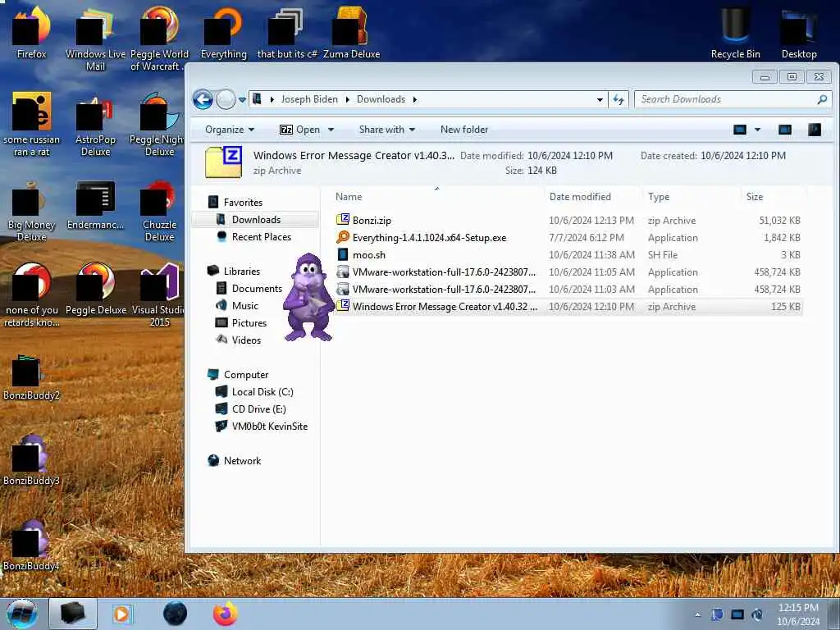Screen dimensions: 840x630
Task: Click the Explorer taskbar button
Action: 73,614
